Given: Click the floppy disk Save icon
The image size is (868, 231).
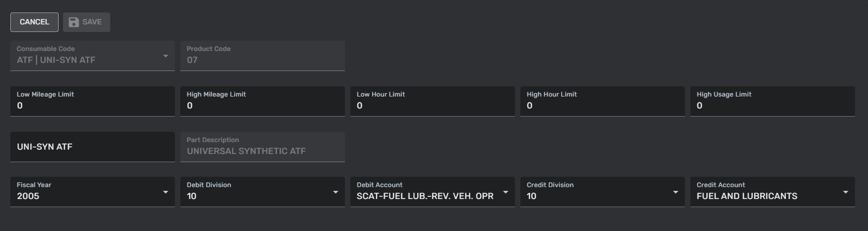Looking at the screenshot, I should [74, 22].
